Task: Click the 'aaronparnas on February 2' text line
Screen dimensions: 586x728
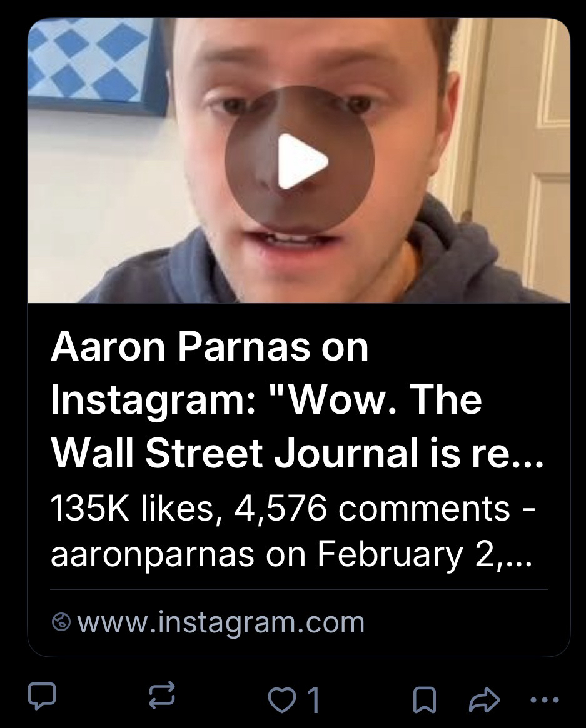Action: pos(290,554)
